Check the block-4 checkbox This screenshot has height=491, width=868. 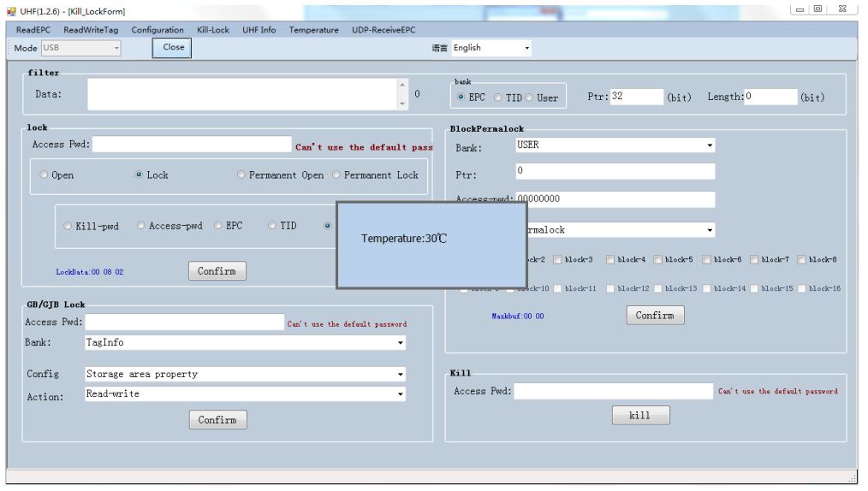609,259
